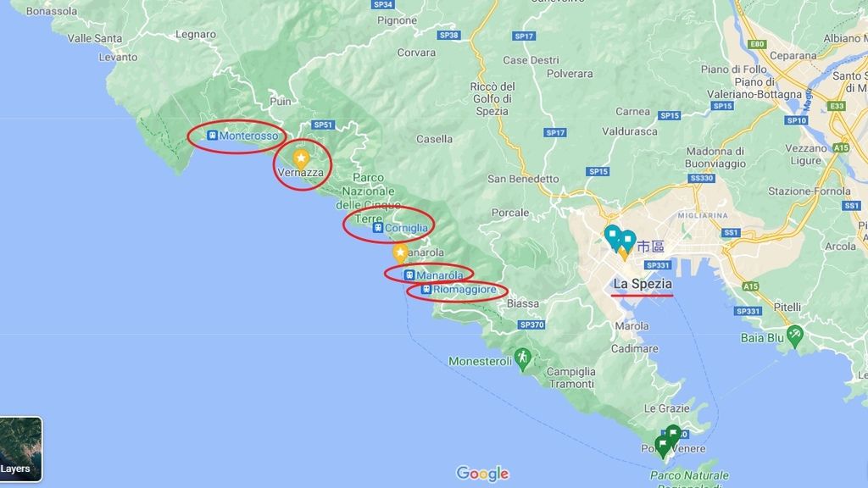The image size is (868, 488).
Task: Click the Monterosso train station icon
Action: pyautogui.click(x=212, y=135)
